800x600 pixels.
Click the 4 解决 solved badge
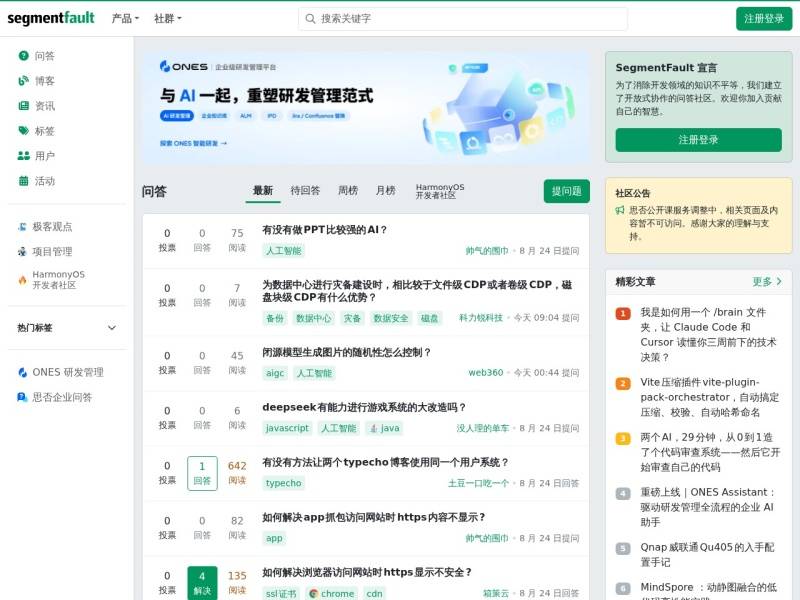pos(202,583)
